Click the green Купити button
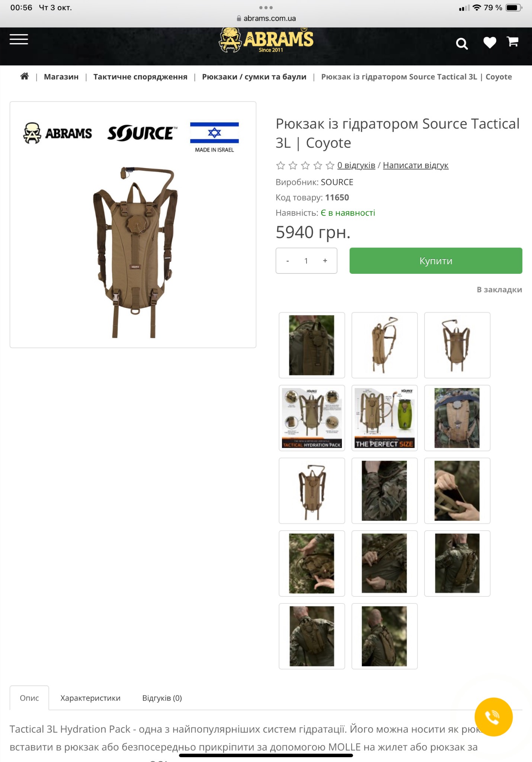Image resolution: width=532 pixels, height=762 pixels. 436,261
